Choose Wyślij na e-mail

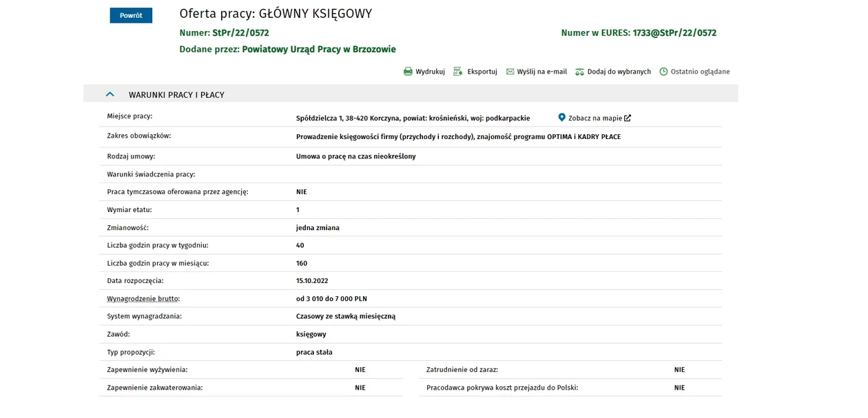click(541, 72)
